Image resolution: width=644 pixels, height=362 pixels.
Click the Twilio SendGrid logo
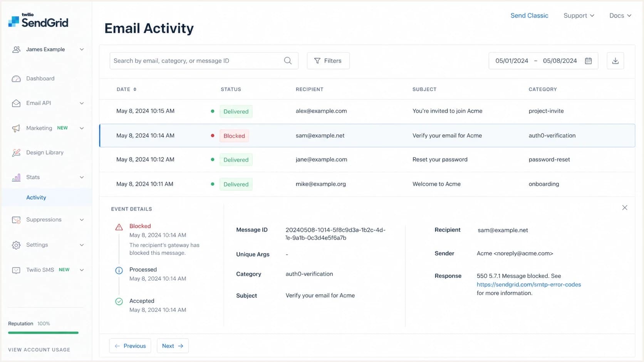click(x=38, y=20)
